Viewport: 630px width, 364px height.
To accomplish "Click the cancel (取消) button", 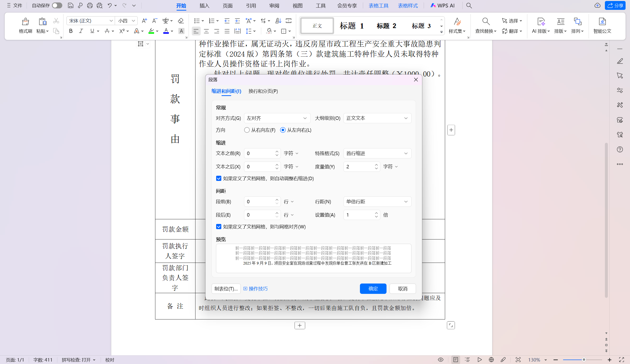I will click(403, 288).
